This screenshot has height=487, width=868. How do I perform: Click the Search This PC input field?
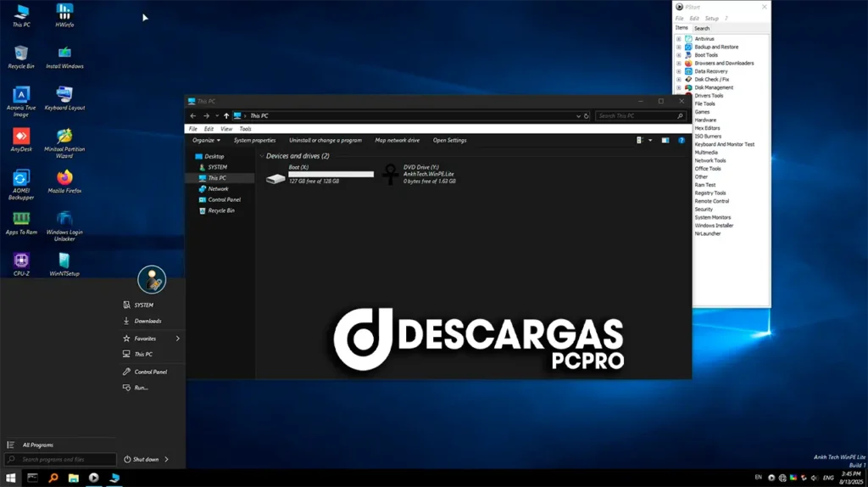[x=634, y=115]
